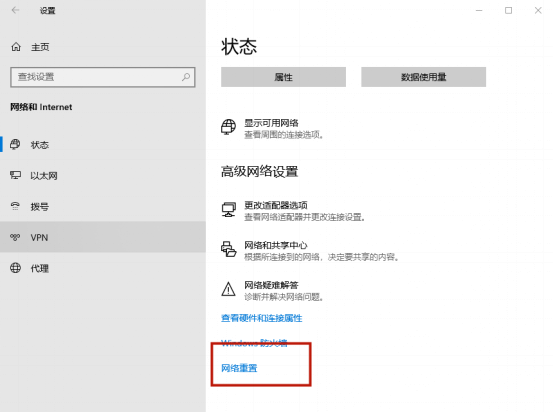553x412 pixels.
Task: Click the 数据使用量 button
Action: tap(423, 77)
